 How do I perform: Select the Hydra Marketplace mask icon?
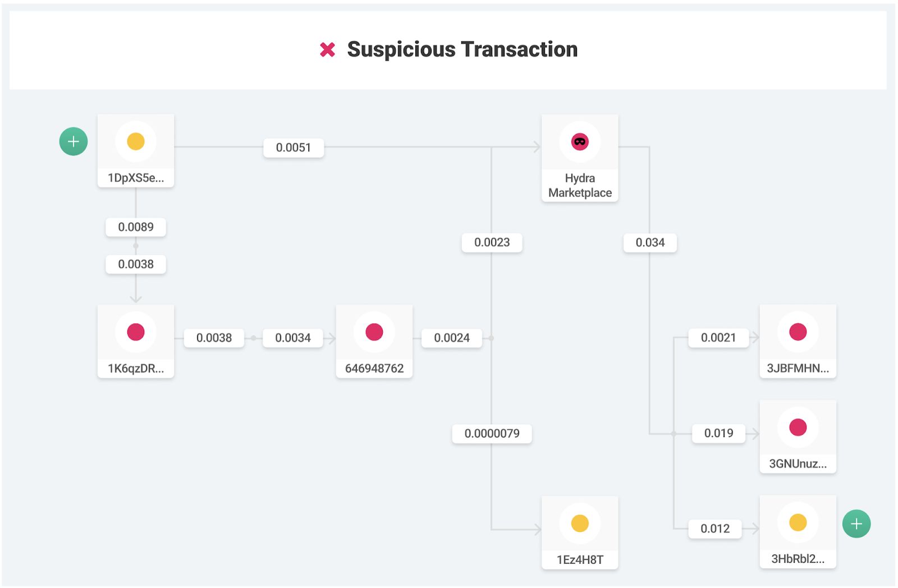tap(580, 141)
